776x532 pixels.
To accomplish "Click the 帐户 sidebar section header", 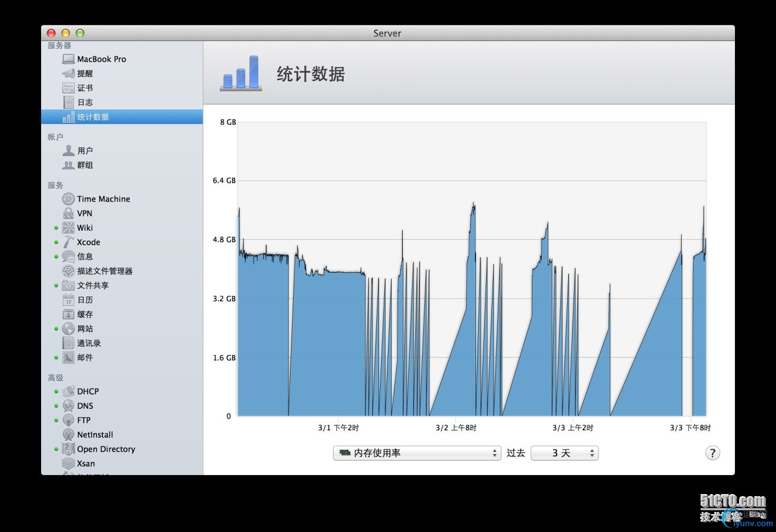I will click(x=55, y=137).
